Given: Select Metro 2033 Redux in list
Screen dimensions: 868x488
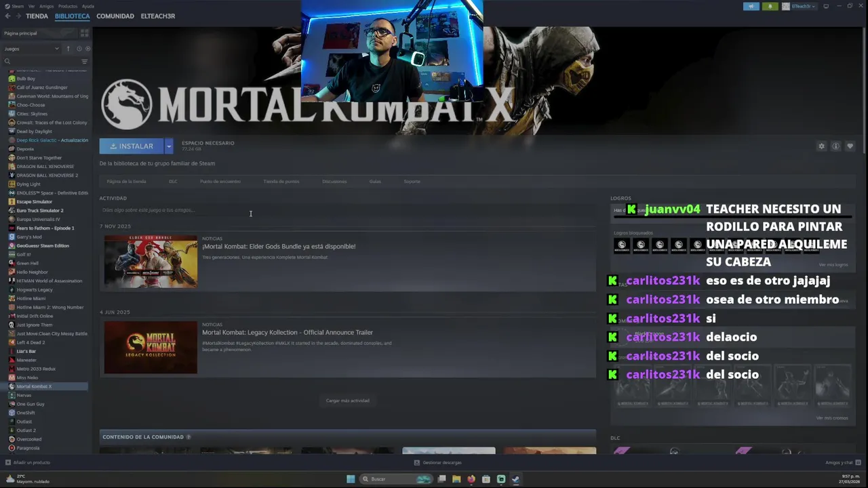Looking at the screenshot, I should click(36, 369).
